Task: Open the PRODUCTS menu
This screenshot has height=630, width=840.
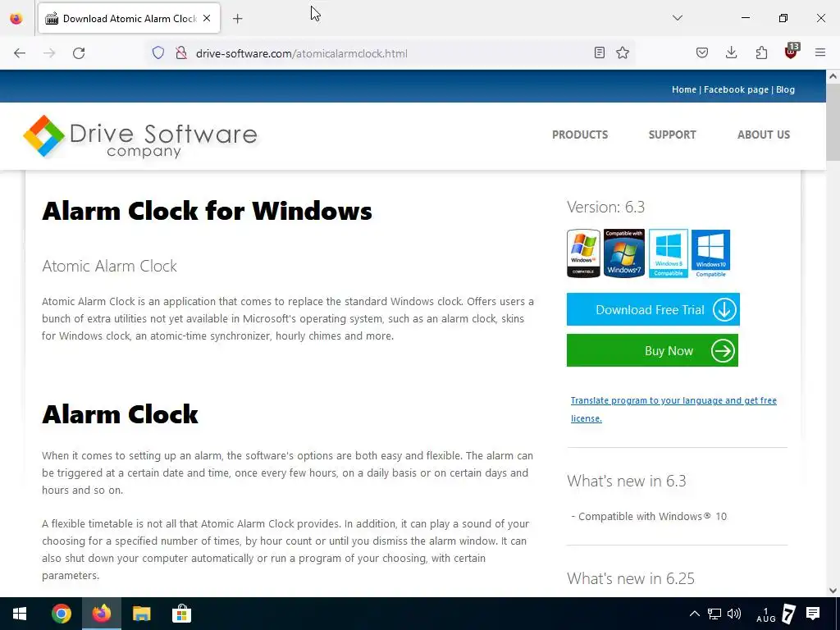Action: 580,135
